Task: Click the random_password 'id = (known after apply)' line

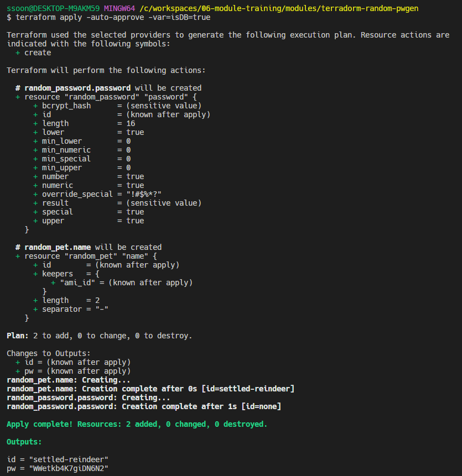Action: tap(122, 114)
